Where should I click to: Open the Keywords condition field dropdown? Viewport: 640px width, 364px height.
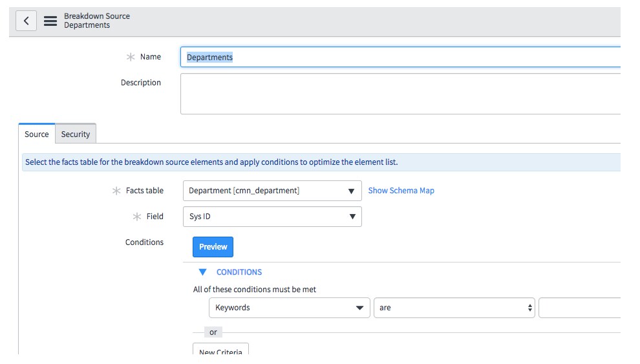tap(290, 308)
